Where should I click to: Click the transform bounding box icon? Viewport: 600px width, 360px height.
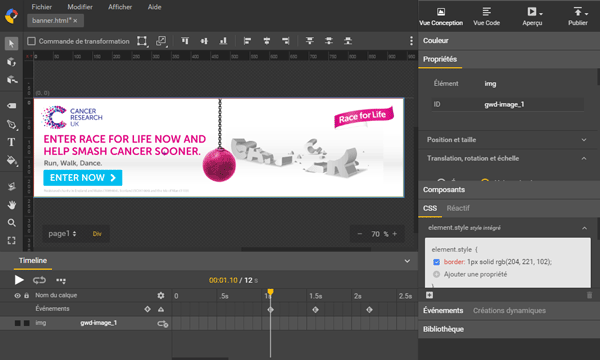142,41
